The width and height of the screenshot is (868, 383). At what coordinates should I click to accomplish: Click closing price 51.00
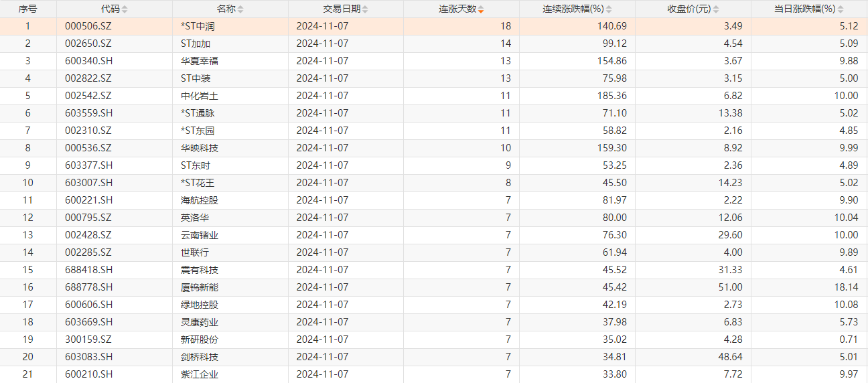(x=731, y=287)
